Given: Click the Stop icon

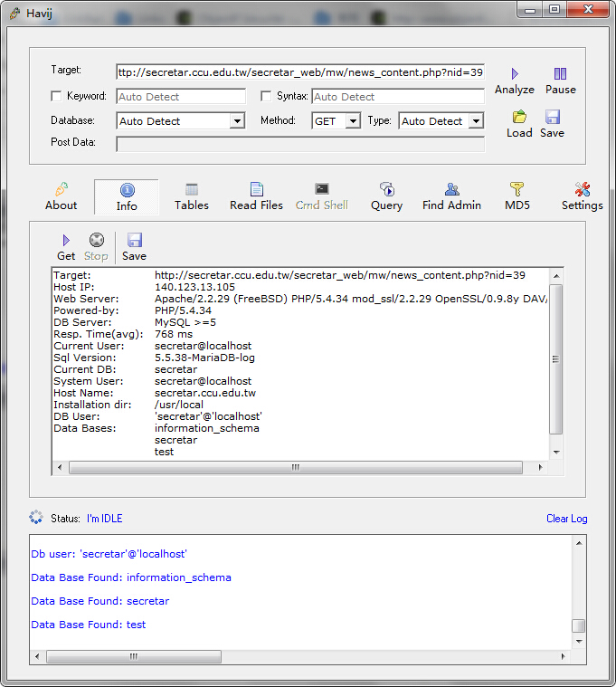Looking at the screenshot, I should click(96, 240).
